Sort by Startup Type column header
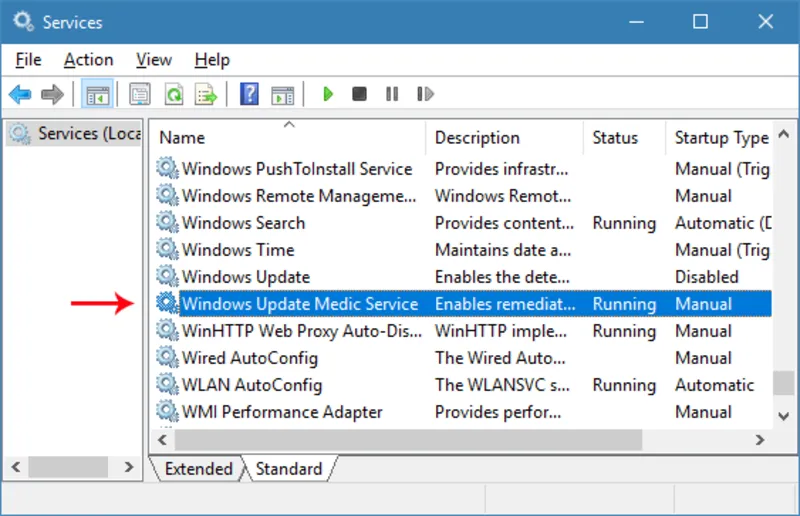 pyautogui.click(x=720, y=138)
